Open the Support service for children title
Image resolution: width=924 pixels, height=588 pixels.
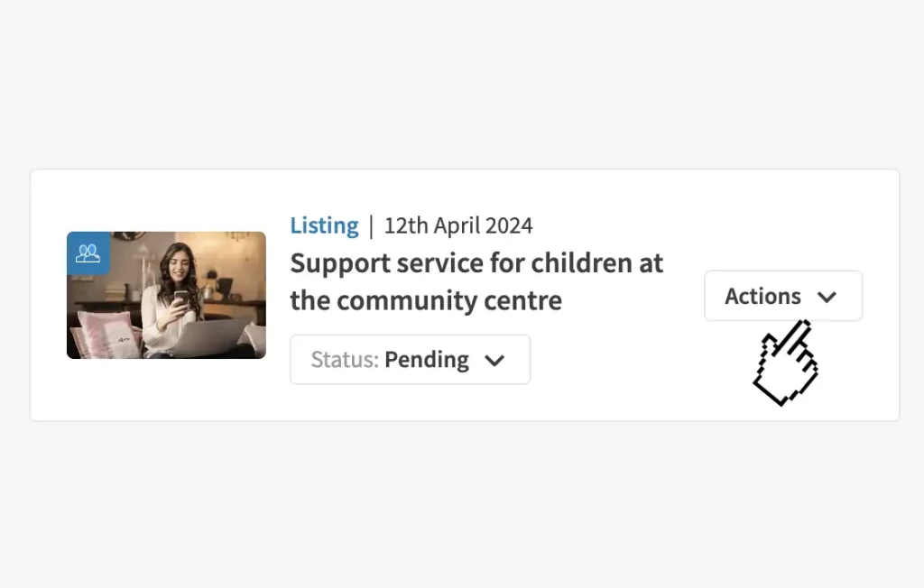pos(476,263)
